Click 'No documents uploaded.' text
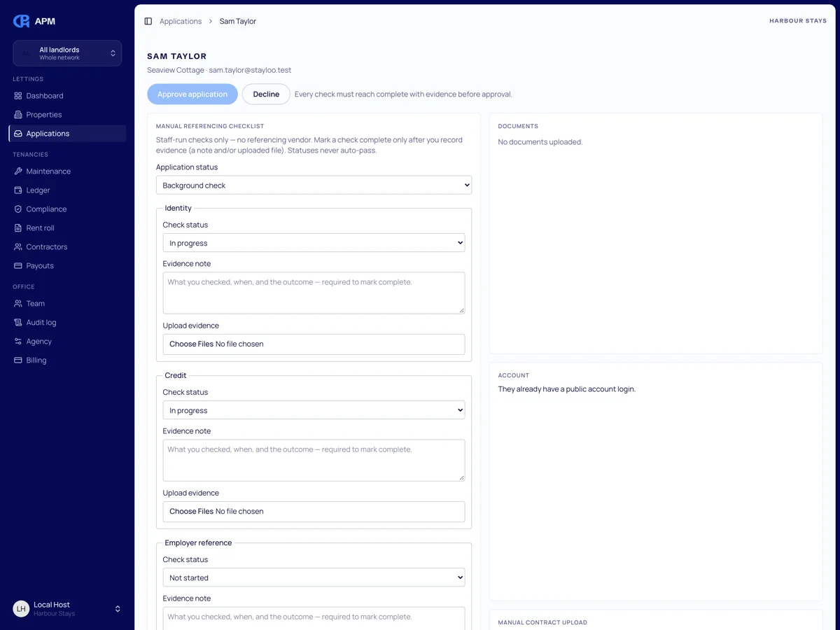Image resolution: width=840 pixels, height=630 pixels. coord(540,142)
